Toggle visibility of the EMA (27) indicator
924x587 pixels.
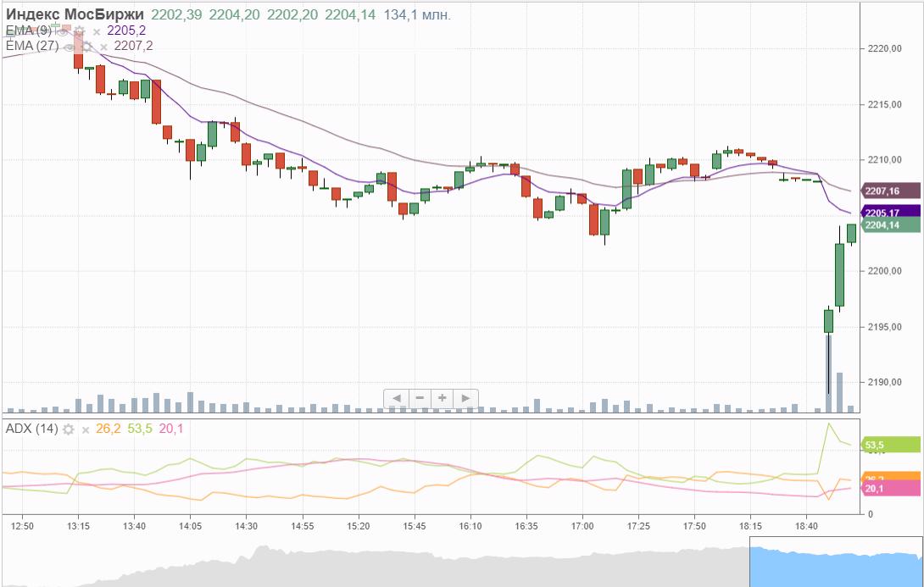pos(69,45)
